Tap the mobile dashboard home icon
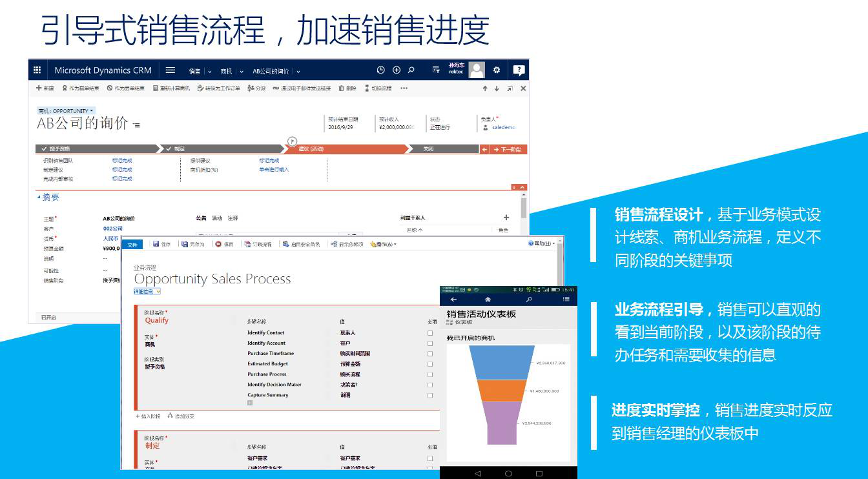The image size is (868, 479). (488, 300)
